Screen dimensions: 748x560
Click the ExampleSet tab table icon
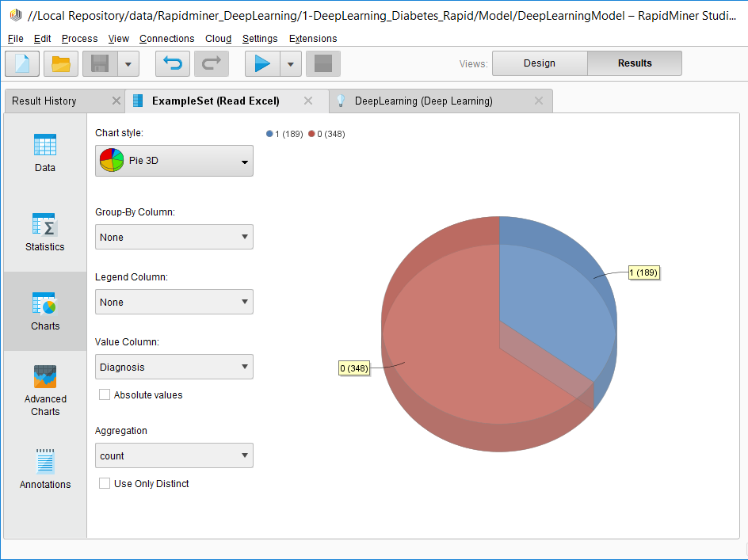click(x=138, y=101)
